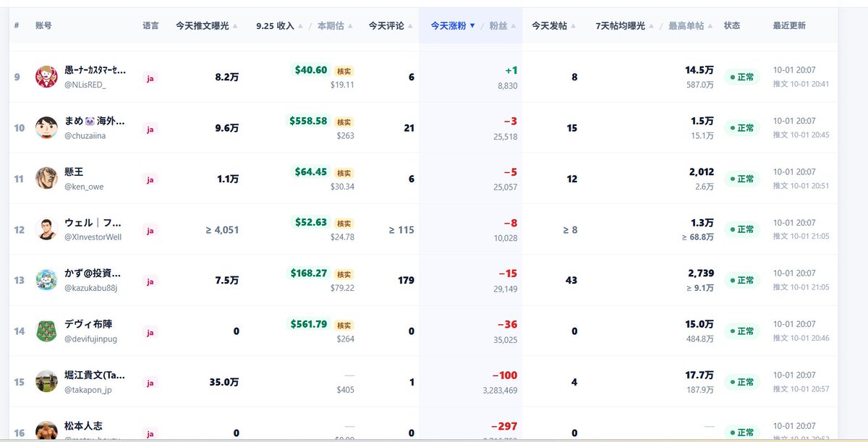
Task: Select the $168.27 income value
Action: pyautogui.click(x=309, y=273)
